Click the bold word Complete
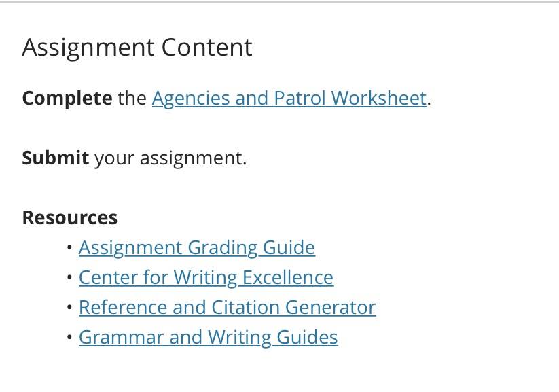Screen dimensions: 559x392 [x=67, y=98]
